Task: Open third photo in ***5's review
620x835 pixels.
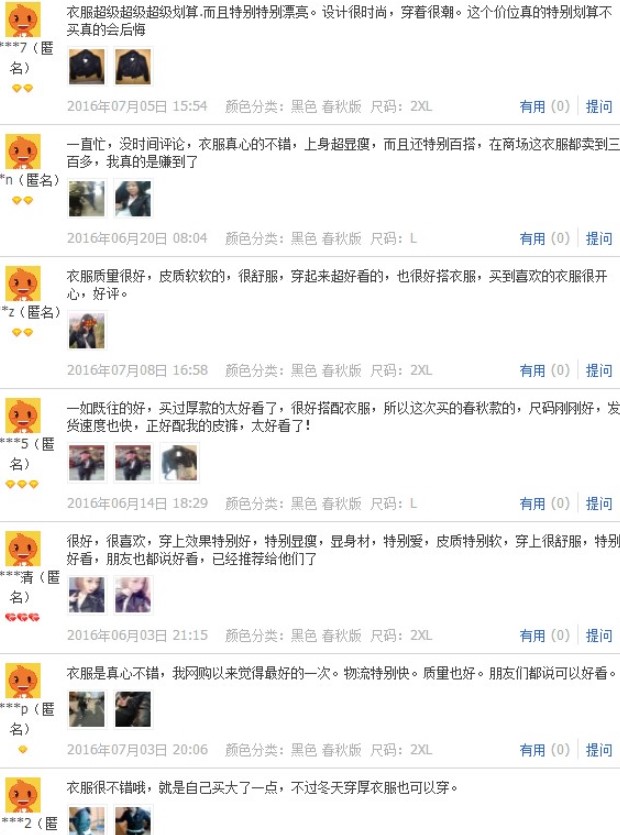Action: tap(180, 463)
